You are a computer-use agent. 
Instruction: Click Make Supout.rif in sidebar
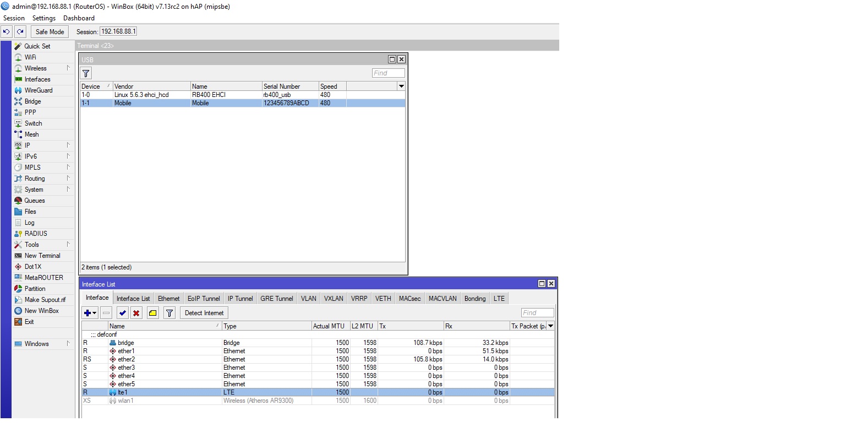pyautogui.click(x=43, y=300)
